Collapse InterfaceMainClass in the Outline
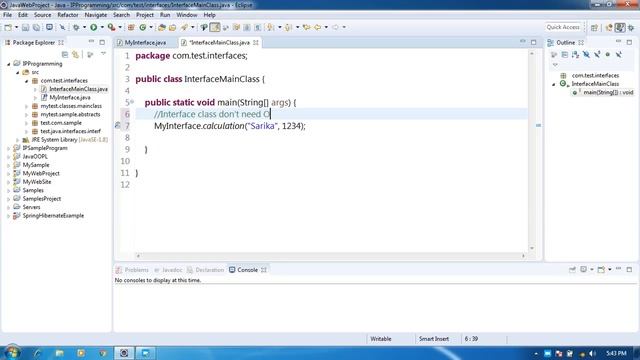 click(554, 84)
